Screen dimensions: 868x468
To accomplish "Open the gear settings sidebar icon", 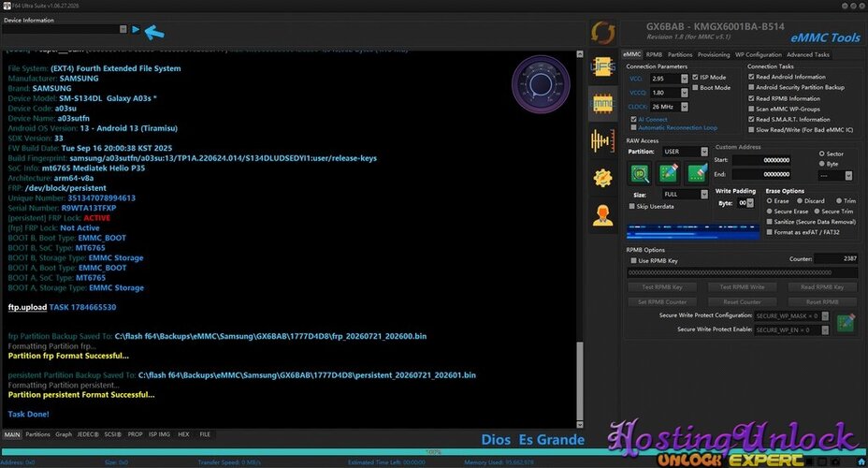I will (x=602, y=178).
